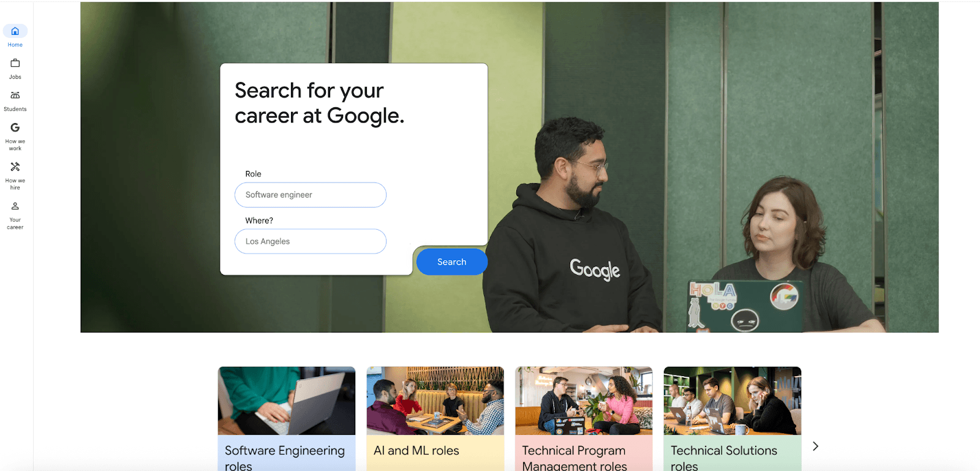Show next role cards with arrow
The width and height of the screenshot is (980, 471).
click(x=815, y=447)
